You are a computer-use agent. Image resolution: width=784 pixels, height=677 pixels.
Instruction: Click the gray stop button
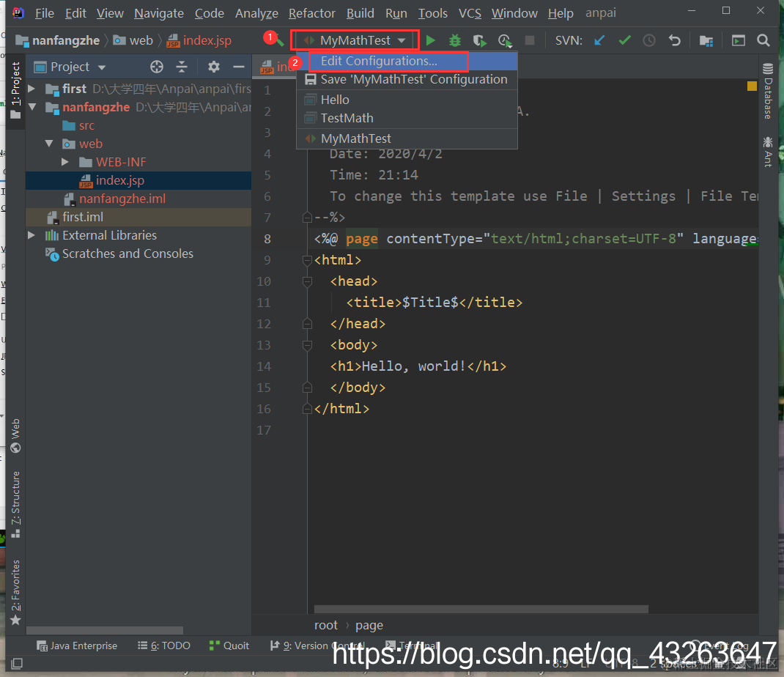(x=530, y=40)
